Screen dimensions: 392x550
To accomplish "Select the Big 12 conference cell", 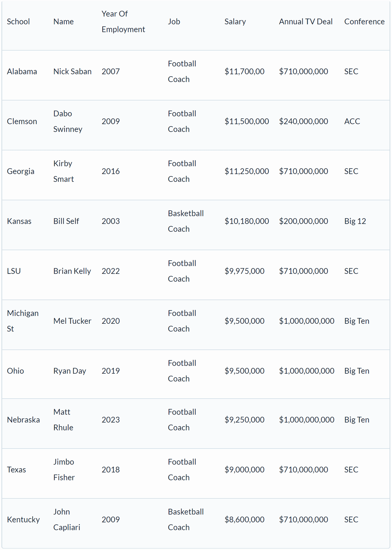I will click(355, 221).
